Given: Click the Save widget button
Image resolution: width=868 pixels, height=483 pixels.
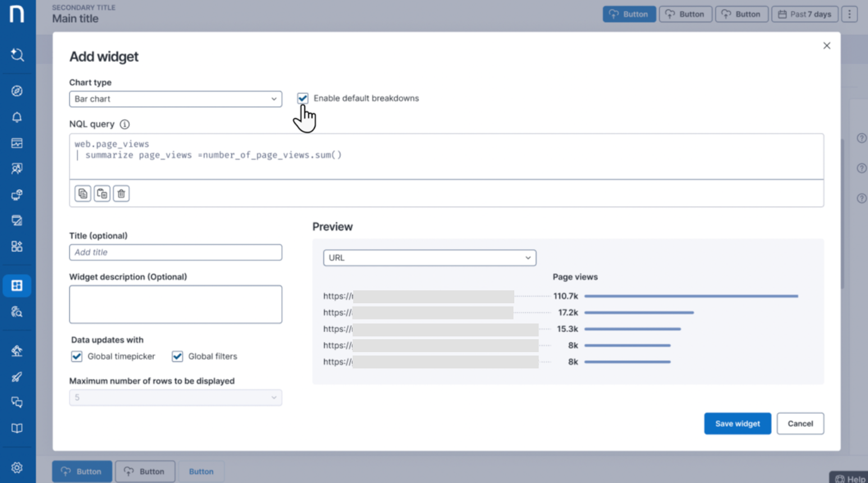Looking at the screenshot, I should [x=737, y=423].
